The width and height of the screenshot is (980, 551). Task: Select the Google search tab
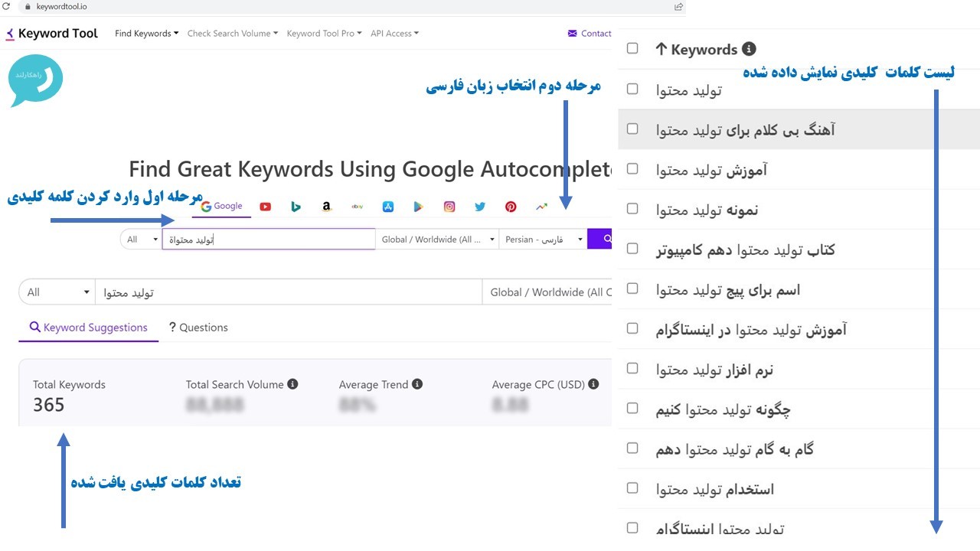pyautogui.click(x=222, y=206)
